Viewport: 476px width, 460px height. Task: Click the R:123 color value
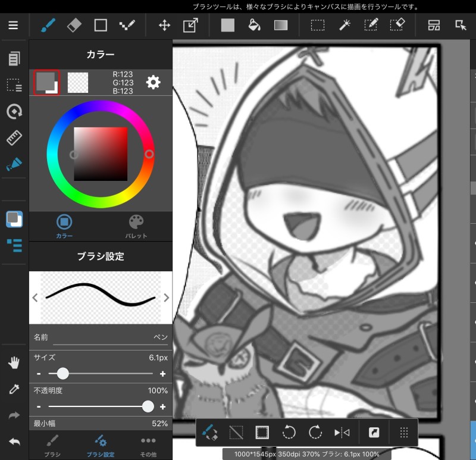(123, 74)
